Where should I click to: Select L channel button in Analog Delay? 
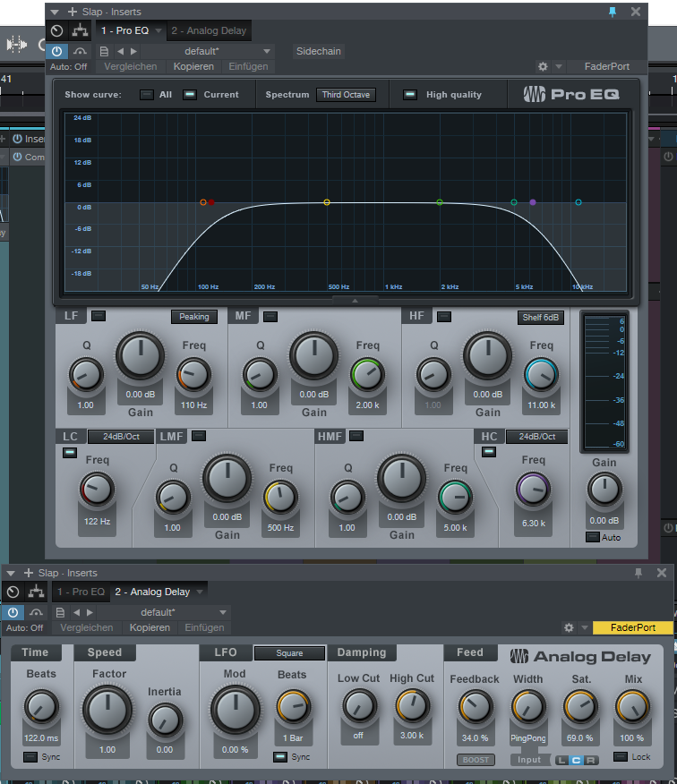[561, 761]
